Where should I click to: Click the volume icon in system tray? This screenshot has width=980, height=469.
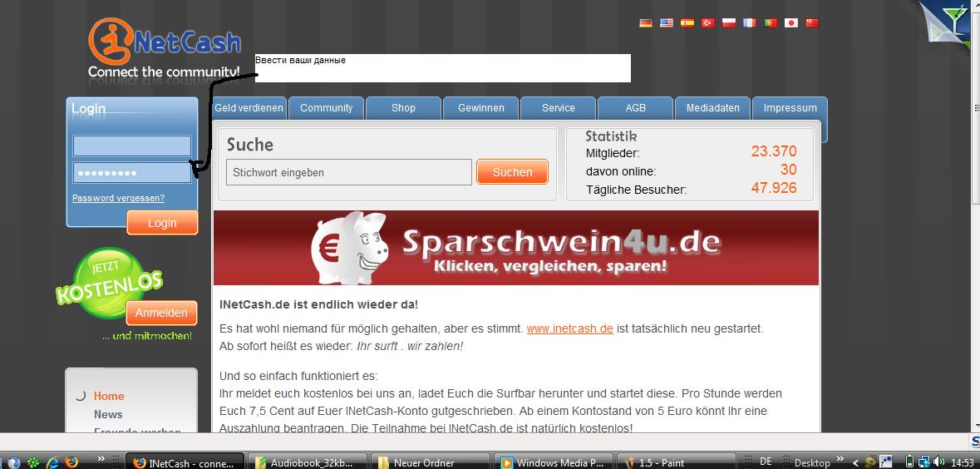pyautogui.click(x=938, y=462)
